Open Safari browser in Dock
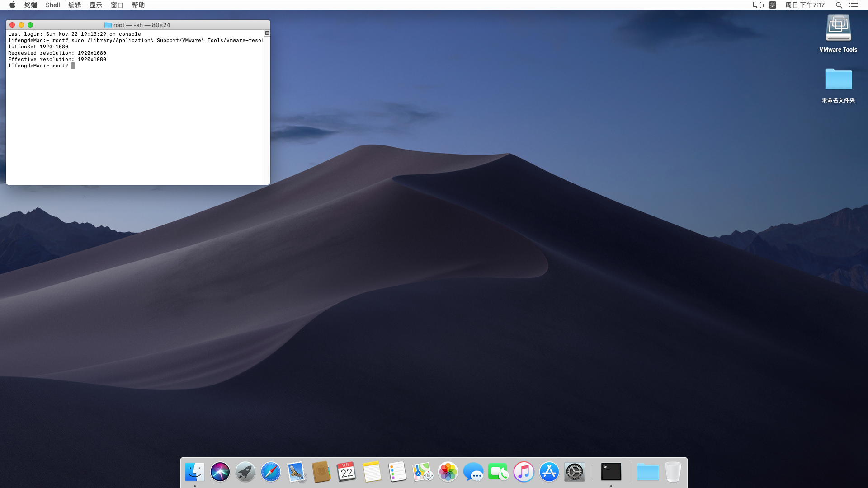Viewport: 868px width, 488px height. [271, 472]
